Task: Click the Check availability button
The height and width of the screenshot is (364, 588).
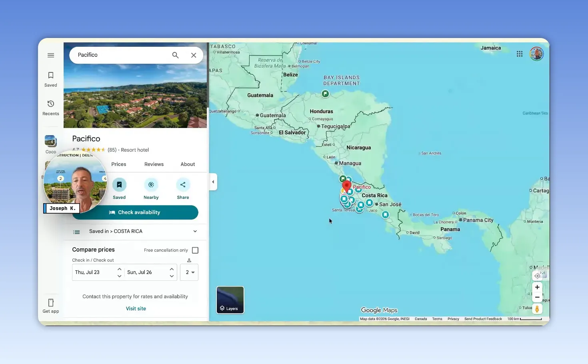Action: [135, 212]
